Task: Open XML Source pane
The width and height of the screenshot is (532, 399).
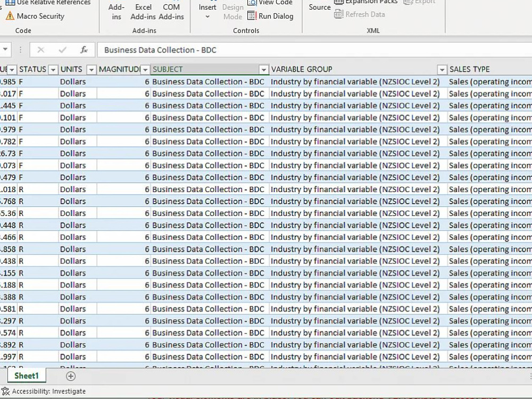Action: 319,7
